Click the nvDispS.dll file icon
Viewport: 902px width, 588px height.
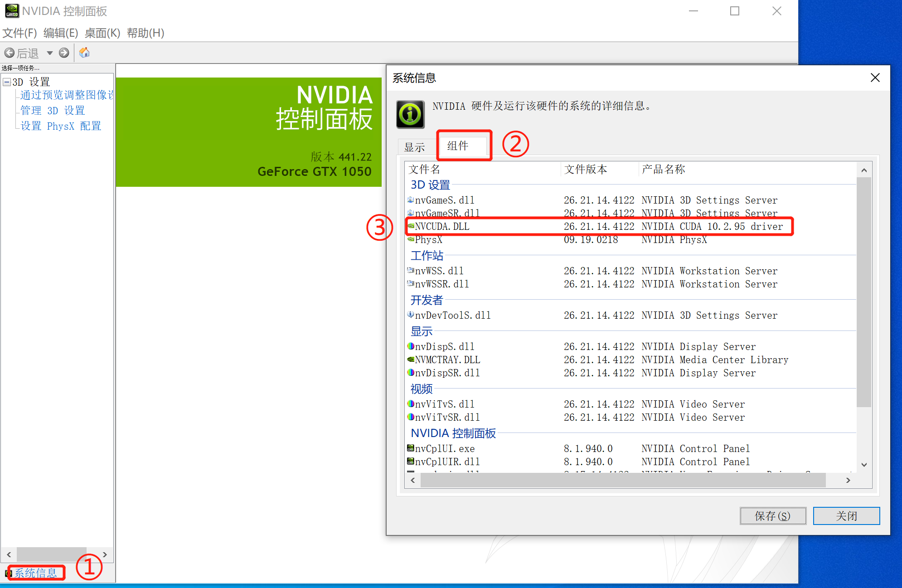410,346
